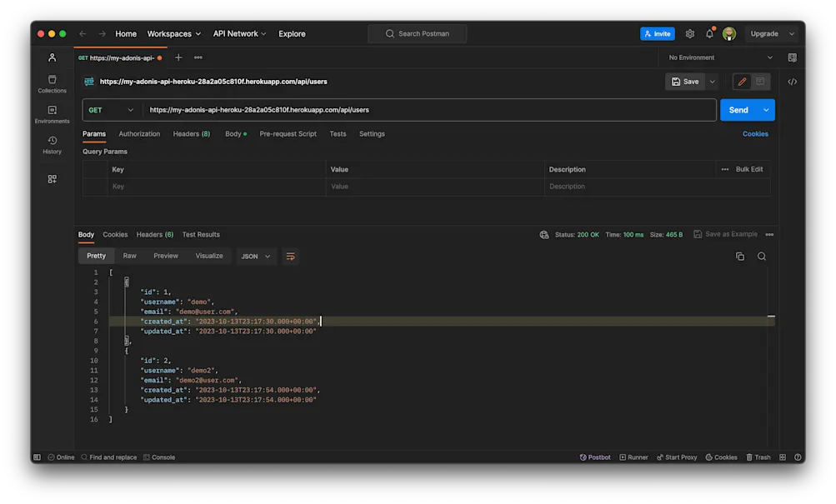The image size is (836, 504).
Task: Open the History sidebar panel
Action: pos(51,144)
